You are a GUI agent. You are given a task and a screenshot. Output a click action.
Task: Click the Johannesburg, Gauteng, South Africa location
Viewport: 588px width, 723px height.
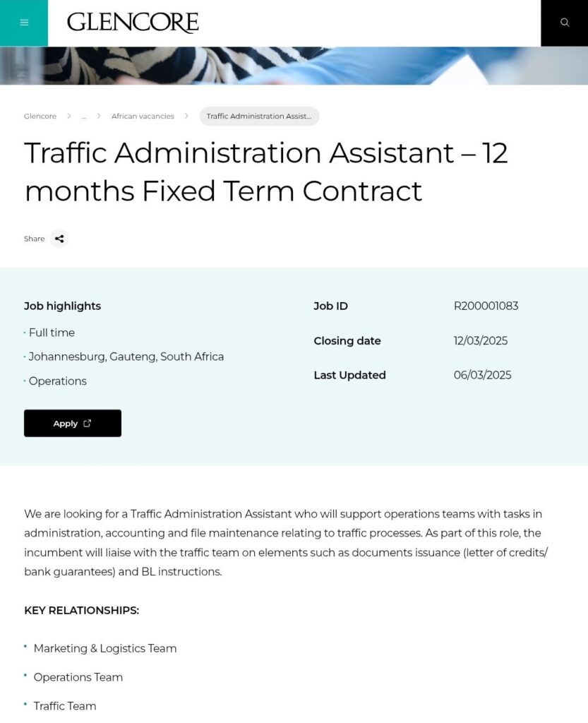point(126,357)
